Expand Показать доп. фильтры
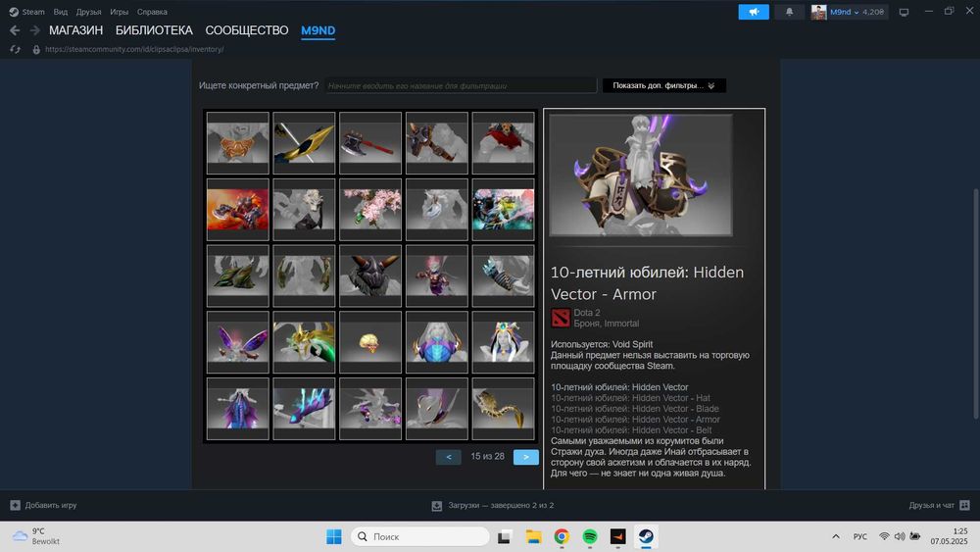The image size is (980, 552). pyautogui.click(x=663, y=85)
